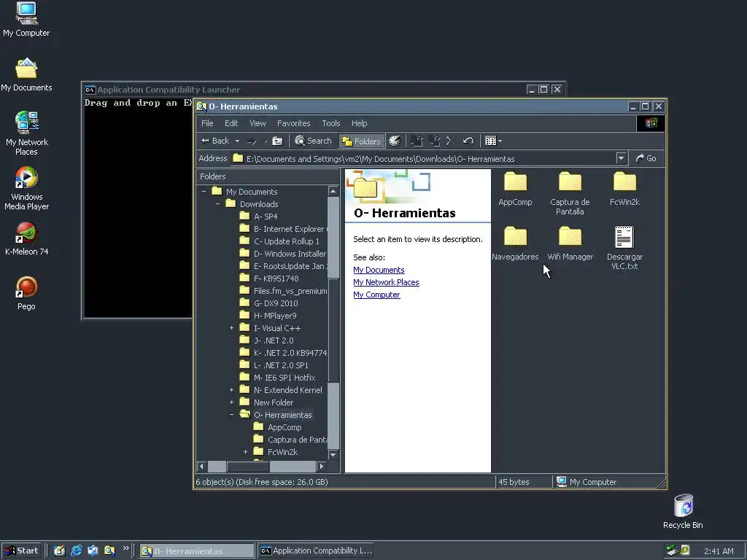Open the Views dropdown button
This screenshot has width=747, height=560.
point(494,141)
